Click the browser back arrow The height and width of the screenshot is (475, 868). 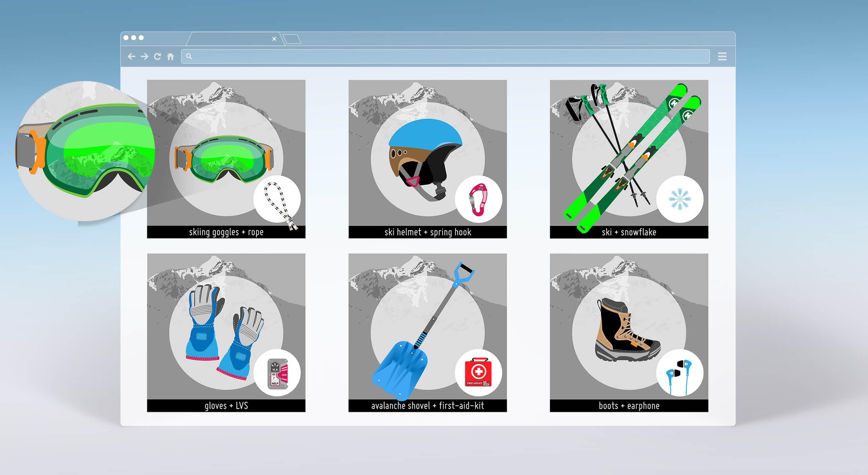[132, 56]
